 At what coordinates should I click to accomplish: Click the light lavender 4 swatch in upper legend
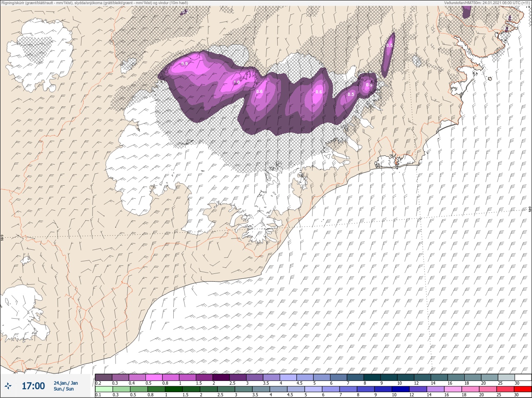click(x=288, y=378)
